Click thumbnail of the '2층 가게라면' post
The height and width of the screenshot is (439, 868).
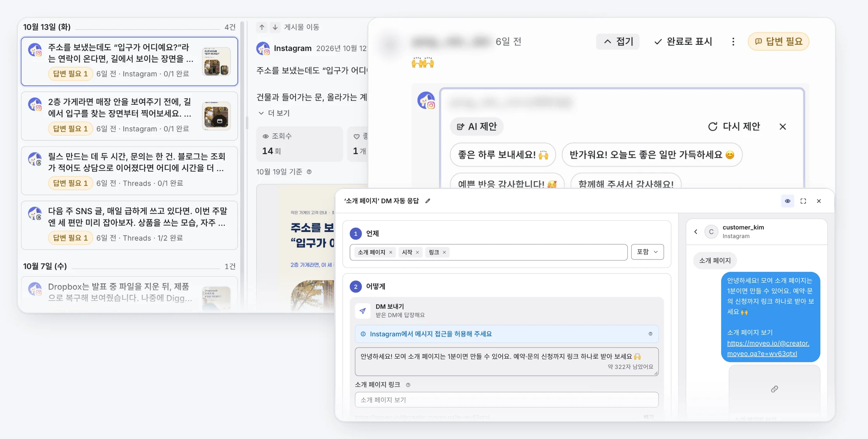(217, 116)
